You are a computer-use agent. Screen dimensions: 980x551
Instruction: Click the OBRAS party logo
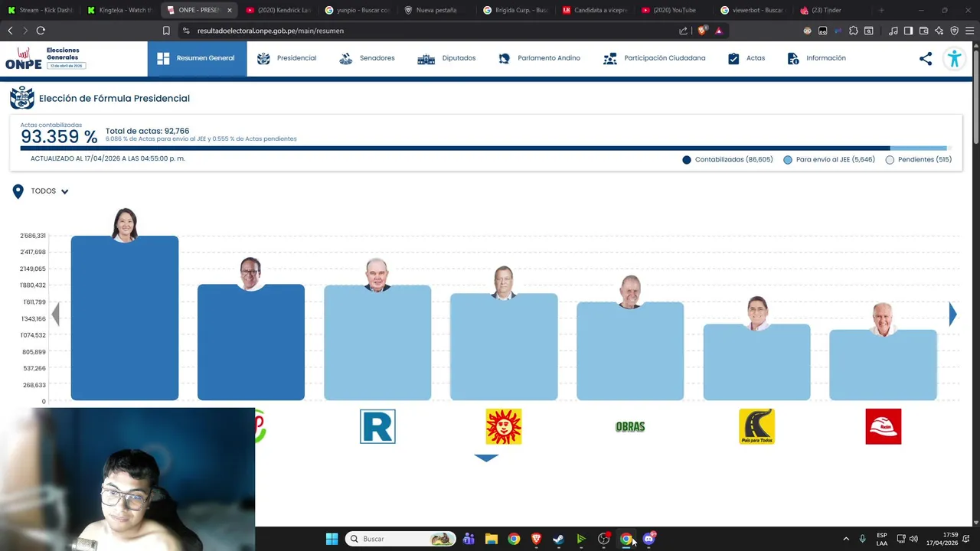630,426
